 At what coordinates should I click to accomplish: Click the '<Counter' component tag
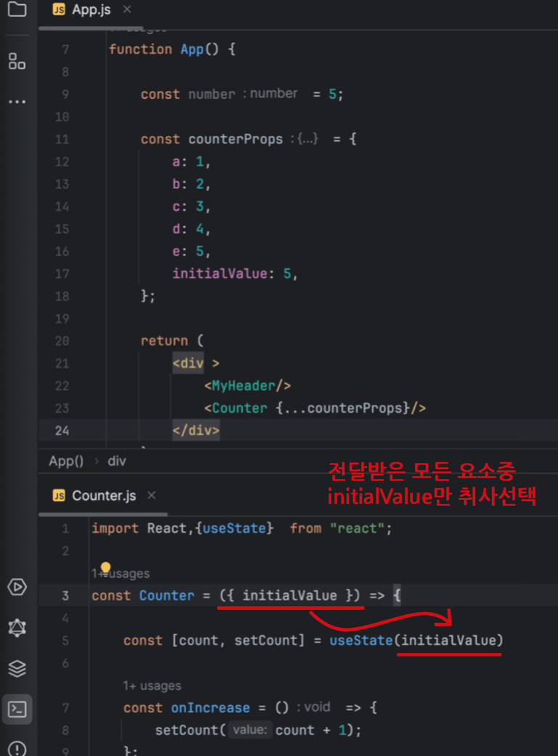(235, 409)
